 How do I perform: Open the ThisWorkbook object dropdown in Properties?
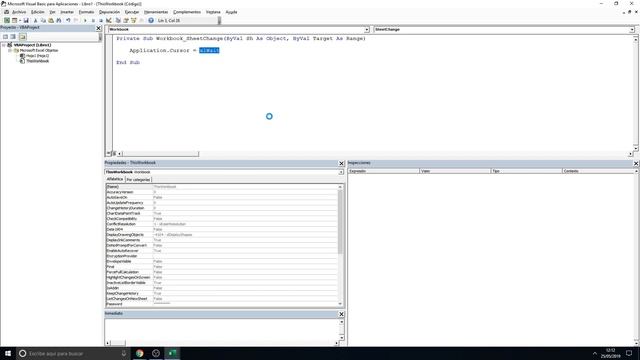[341, 172]
